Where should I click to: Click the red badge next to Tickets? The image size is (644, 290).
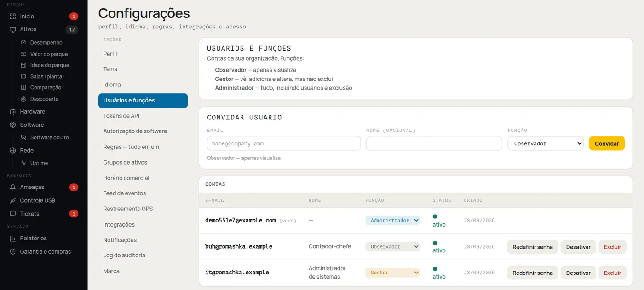[74, 214]
